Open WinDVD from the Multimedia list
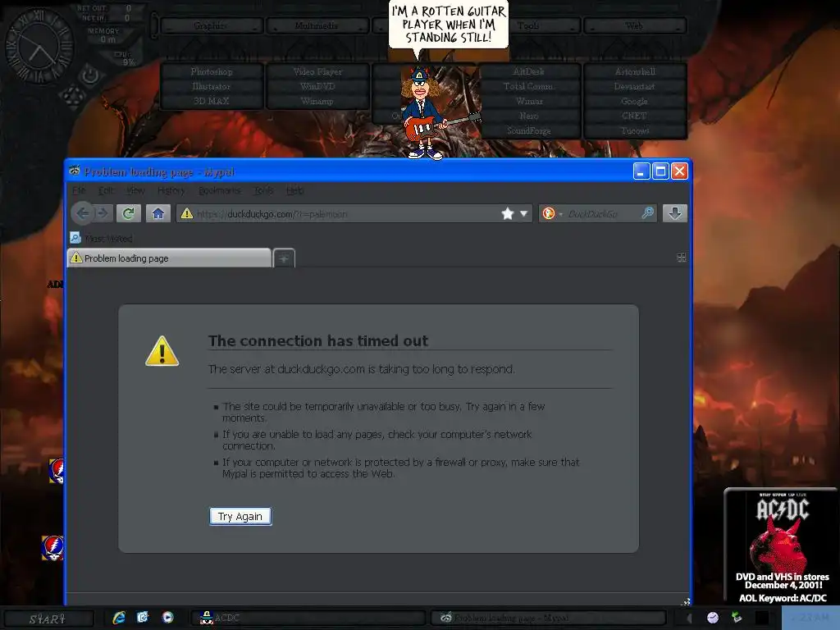 point(317,86)
